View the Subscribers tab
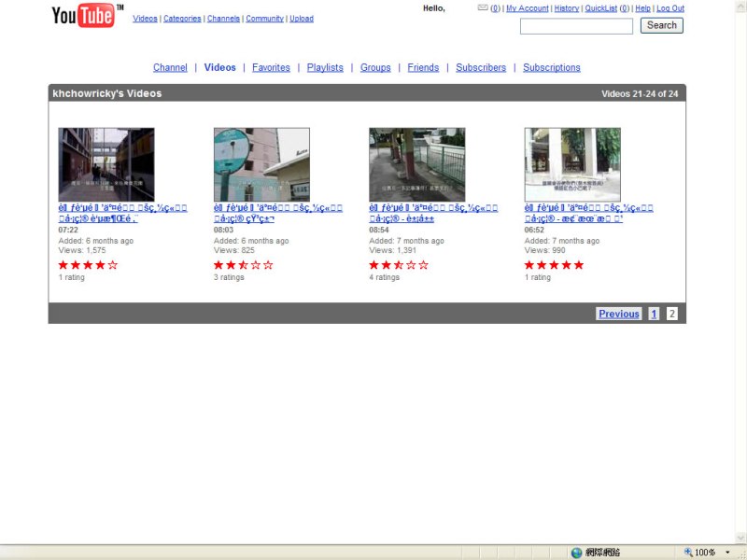Image resolution: width=747 pixels, height=560 pixels. point(481,67)
